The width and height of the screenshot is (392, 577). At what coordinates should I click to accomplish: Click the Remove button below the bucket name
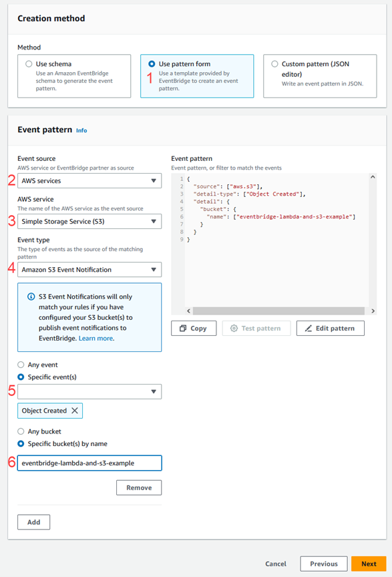point(138,488)
